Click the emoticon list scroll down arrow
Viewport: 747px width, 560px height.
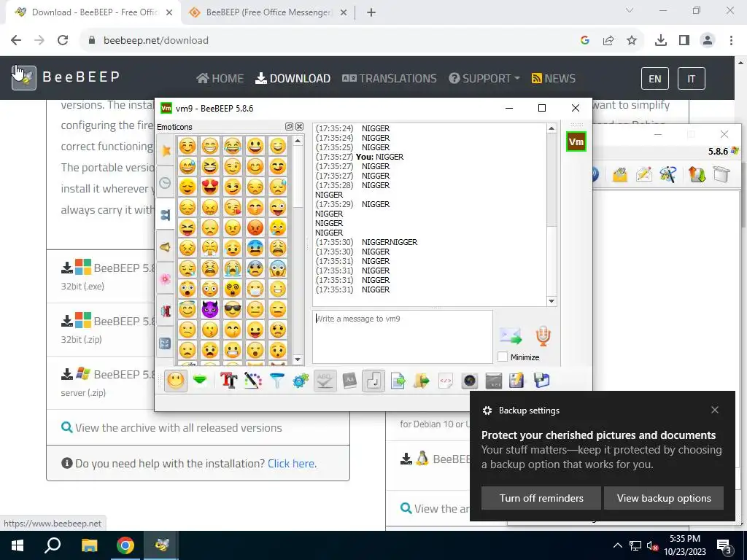click(298, 359)
